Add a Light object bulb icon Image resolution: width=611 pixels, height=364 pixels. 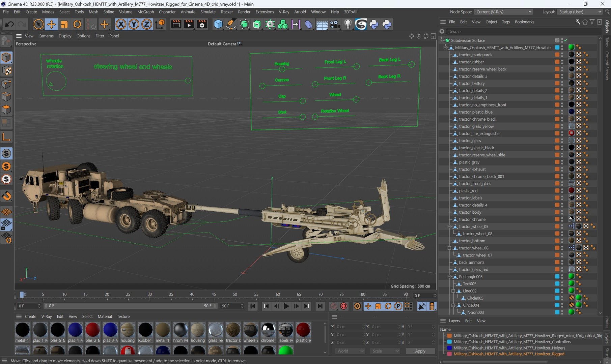348,24
